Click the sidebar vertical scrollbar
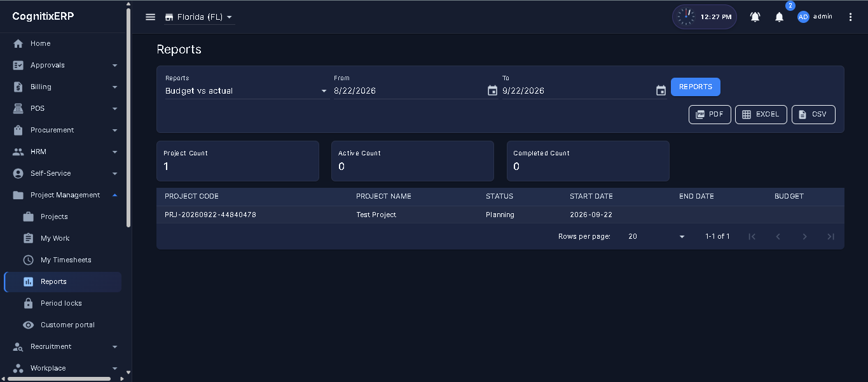This screenshot has height=382, width=868. (128, 118)
